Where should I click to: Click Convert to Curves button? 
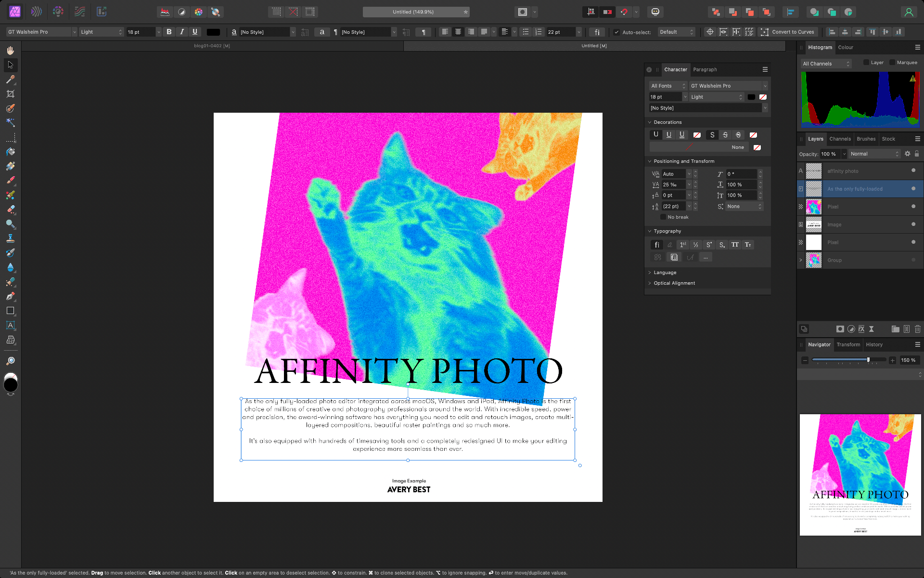(788, 32)
